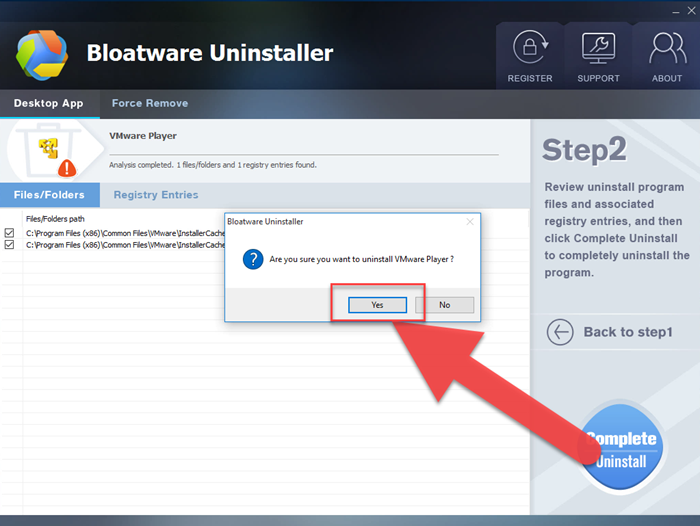Click the REGISTER label

(530, 79)
